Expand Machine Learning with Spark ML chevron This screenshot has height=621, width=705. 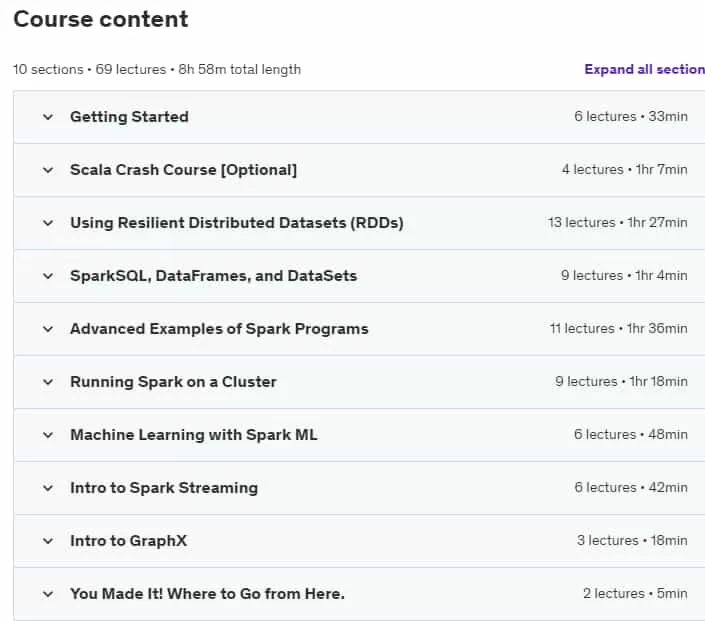pos(48,435)
